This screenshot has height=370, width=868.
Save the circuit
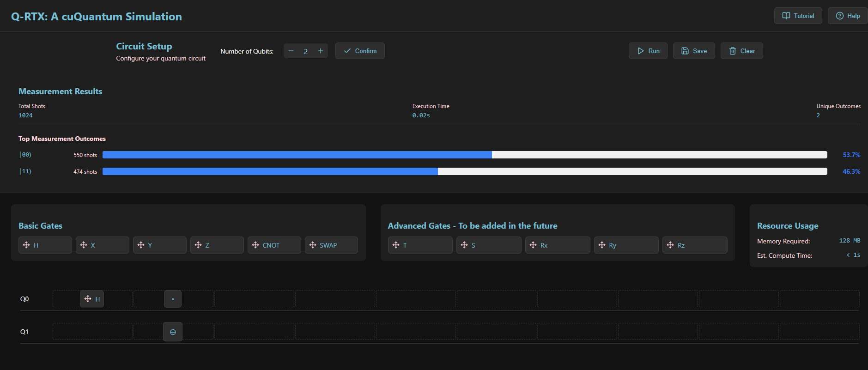coord(694,51)
